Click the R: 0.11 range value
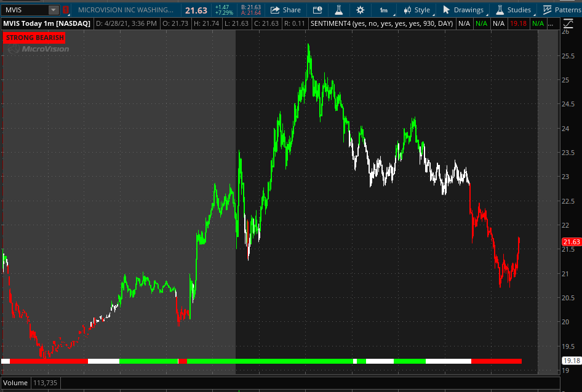The width and height of the screenshot is (582, 392). pyautogui.click(x=294, y=23)
